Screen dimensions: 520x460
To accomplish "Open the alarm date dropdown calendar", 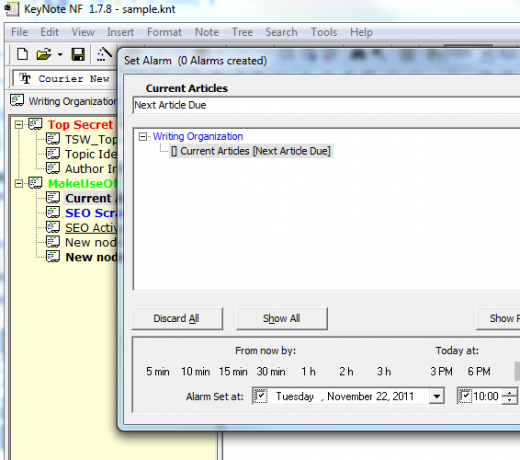I will (x=436, y=396).
